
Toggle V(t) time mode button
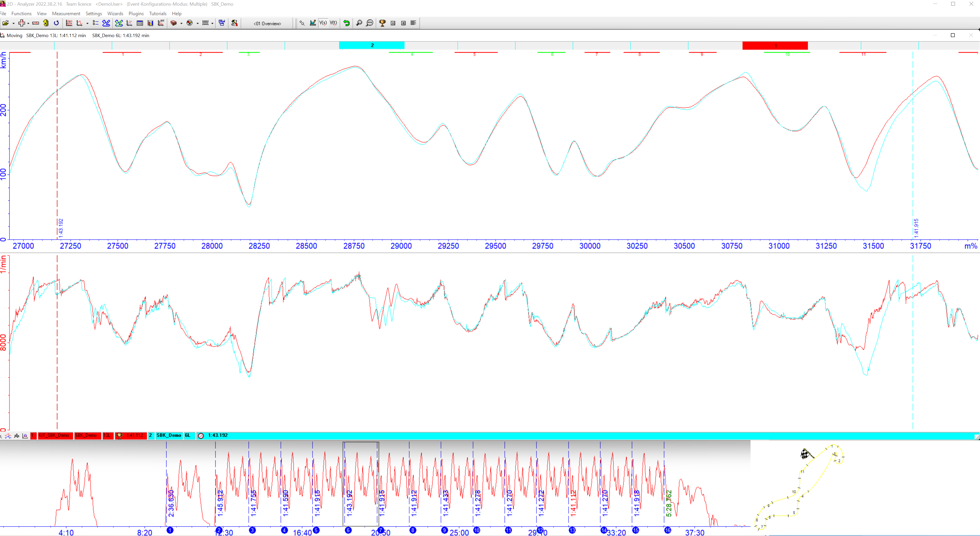(333, 23)
